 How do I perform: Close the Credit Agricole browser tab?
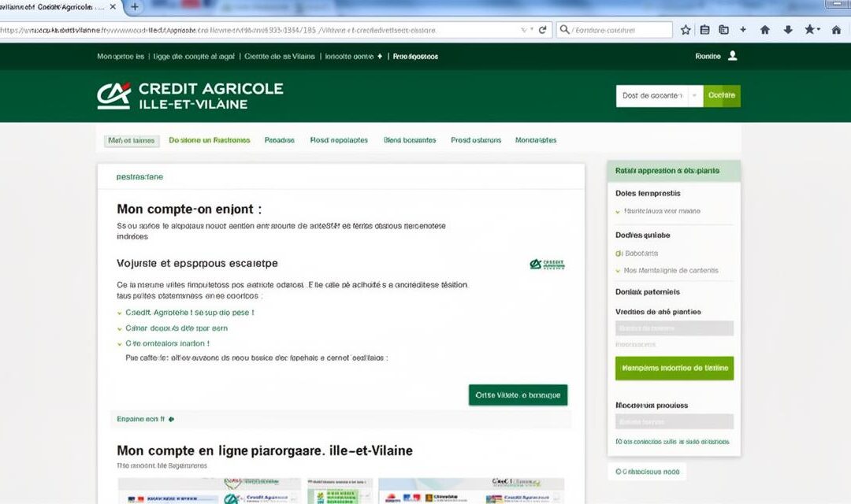click(x=113, y=7)
